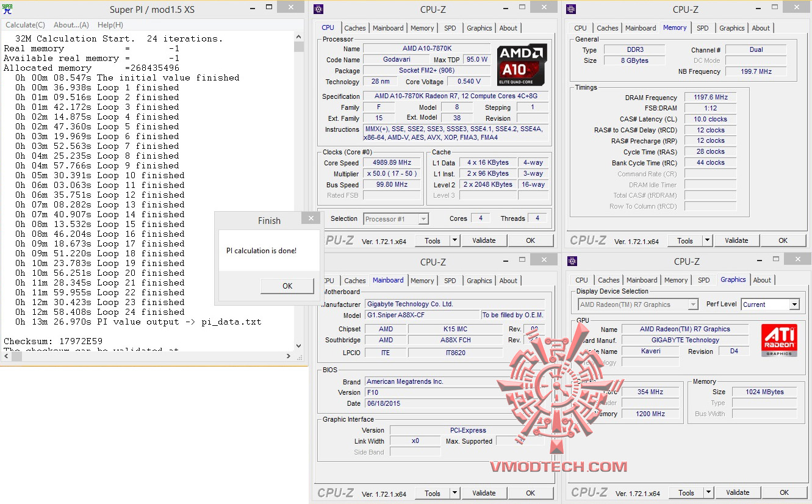The height and width of the screenshot is (504, 812).
Task: Confirm the Finish dialog with OK
Action: click(x=287, y=286)
